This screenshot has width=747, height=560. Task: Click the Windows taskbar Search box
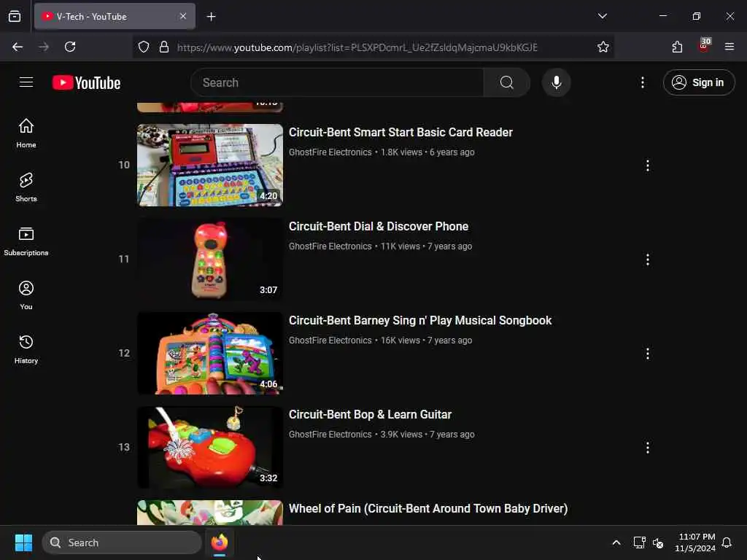[122, 542]
